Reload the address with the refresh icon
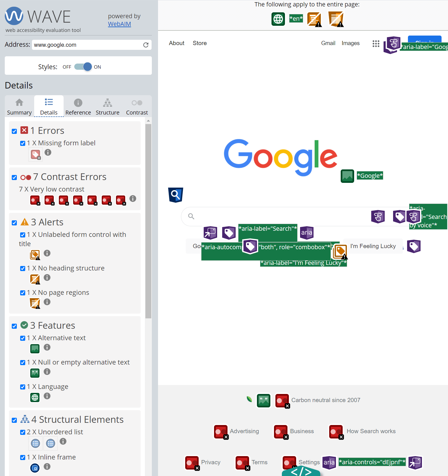The width and height of the screenshot is (448, 476). tap(146, 45)
